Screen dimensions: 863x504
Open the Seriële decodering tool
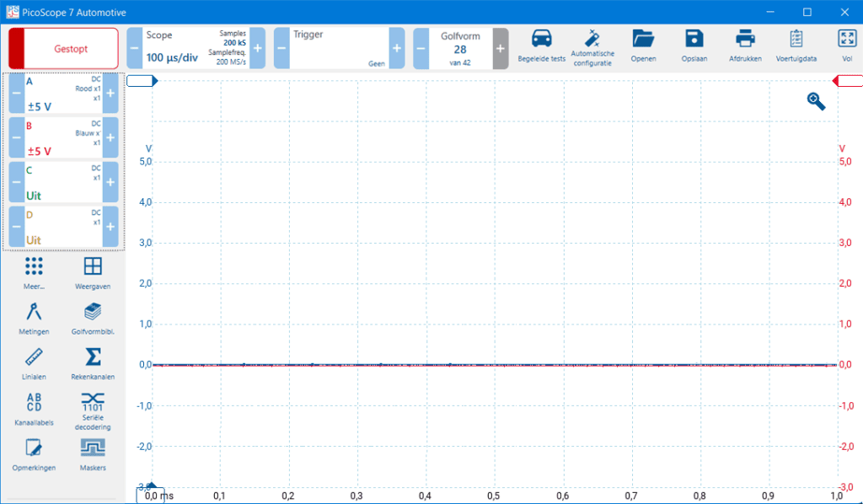(x=92, y=409)
